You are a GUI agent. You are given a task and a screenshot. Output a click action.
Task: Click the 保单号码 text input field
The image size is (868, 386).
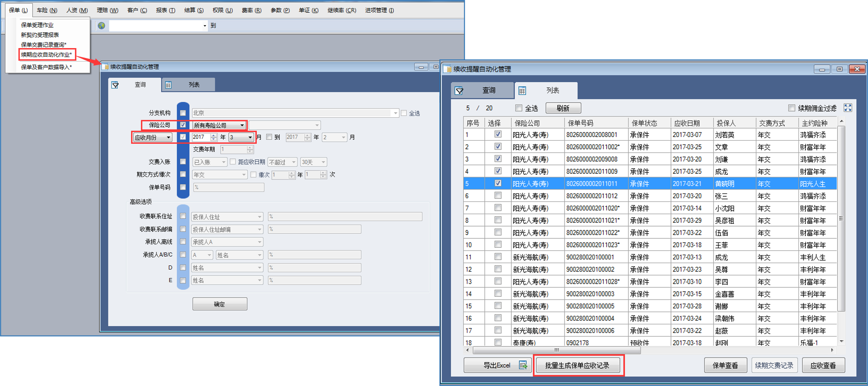228,187
